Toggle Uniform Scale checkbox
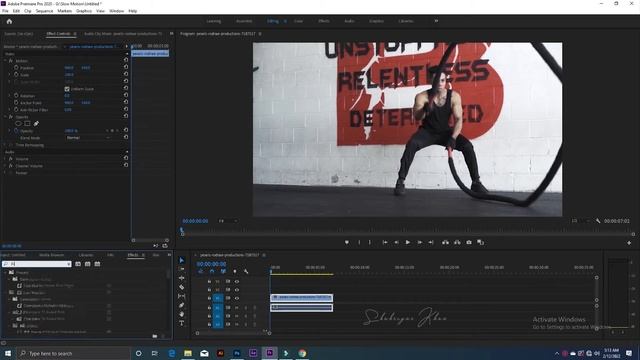 coord(67,89)
